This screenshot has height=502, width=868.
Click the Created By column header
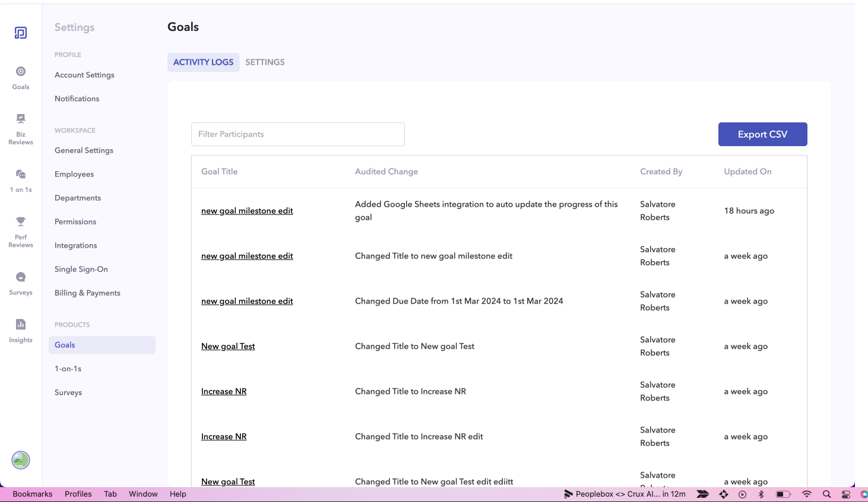click(x=661, y=172)
